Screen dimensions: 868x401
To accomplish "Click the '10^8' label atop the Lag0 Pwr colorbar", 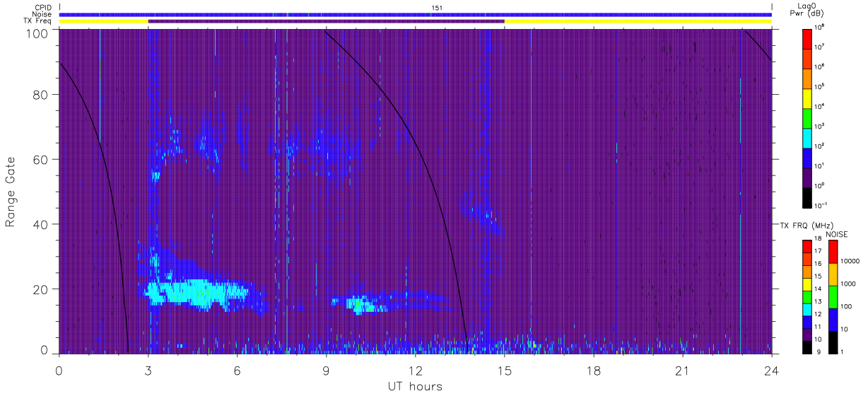I will pyautogui.click(x=819, y=27).
